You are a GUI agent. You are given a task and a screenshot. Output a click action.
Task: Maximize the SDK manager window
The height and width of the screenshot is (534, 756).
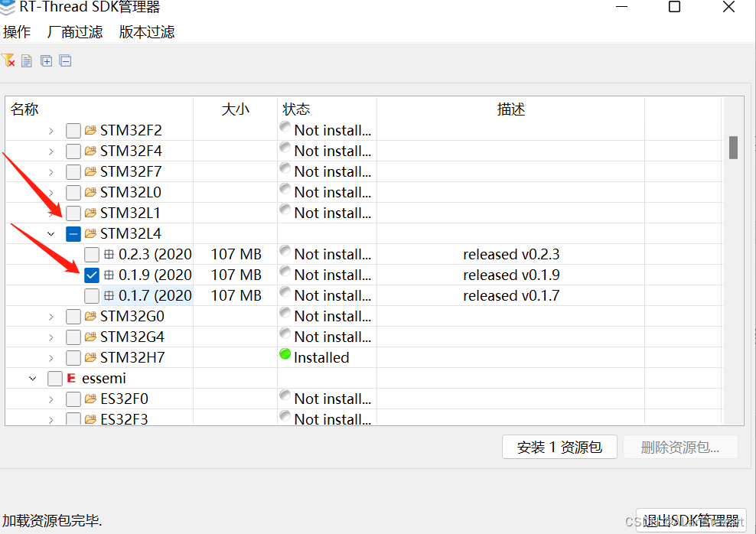(x=675, y=7)
